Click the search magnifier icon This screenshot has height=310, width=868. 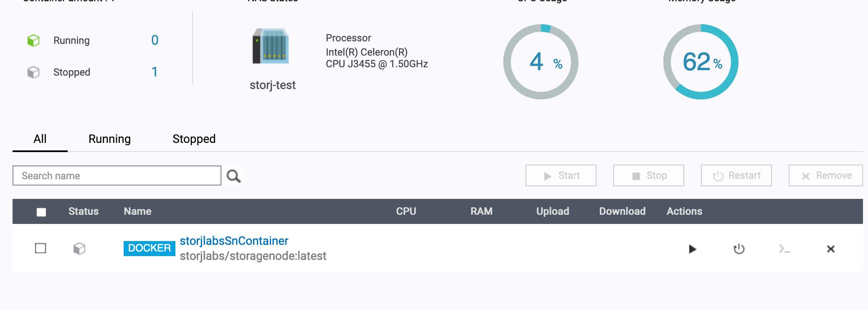tap(233, 176)
